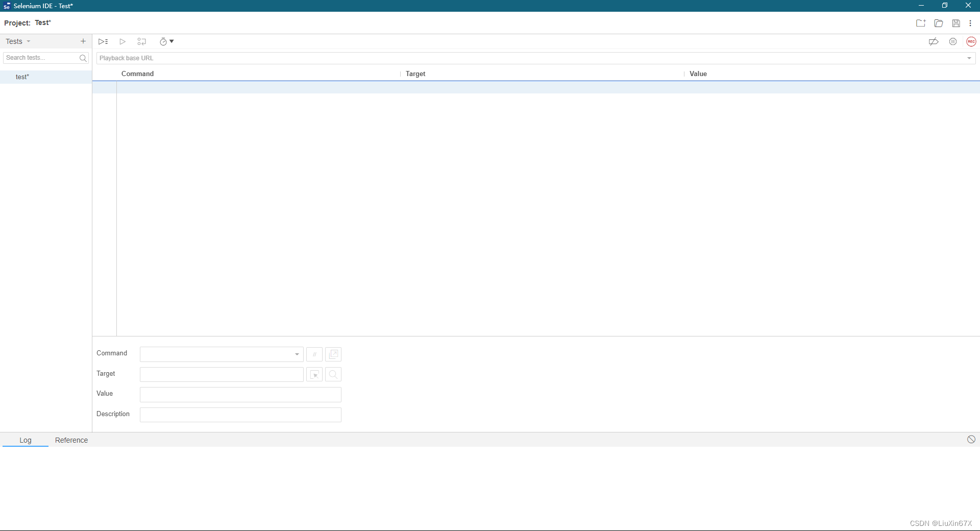Save the project icon

[956, 23]
